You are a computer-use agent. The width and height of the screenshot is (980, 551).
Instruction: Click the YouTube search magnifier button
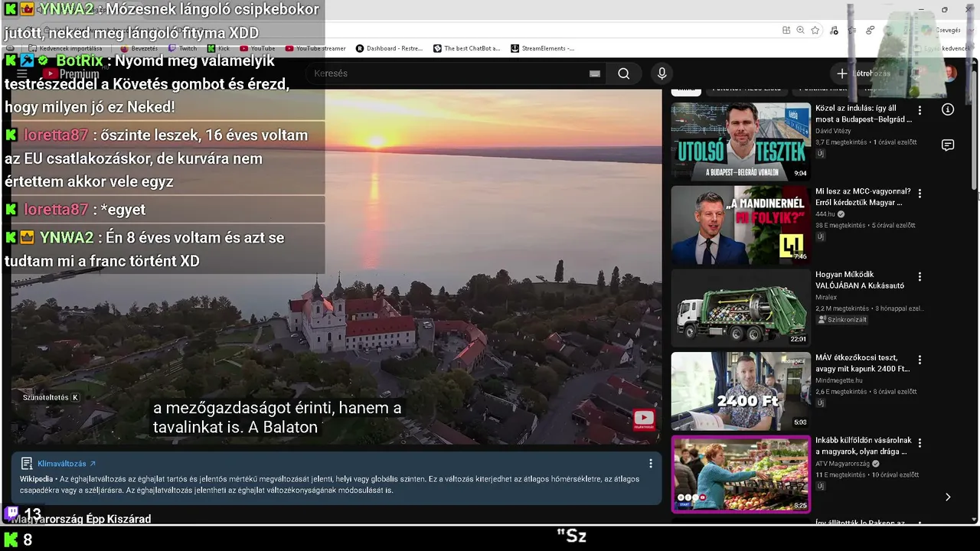pyautogui.click(x=624, y=73)
